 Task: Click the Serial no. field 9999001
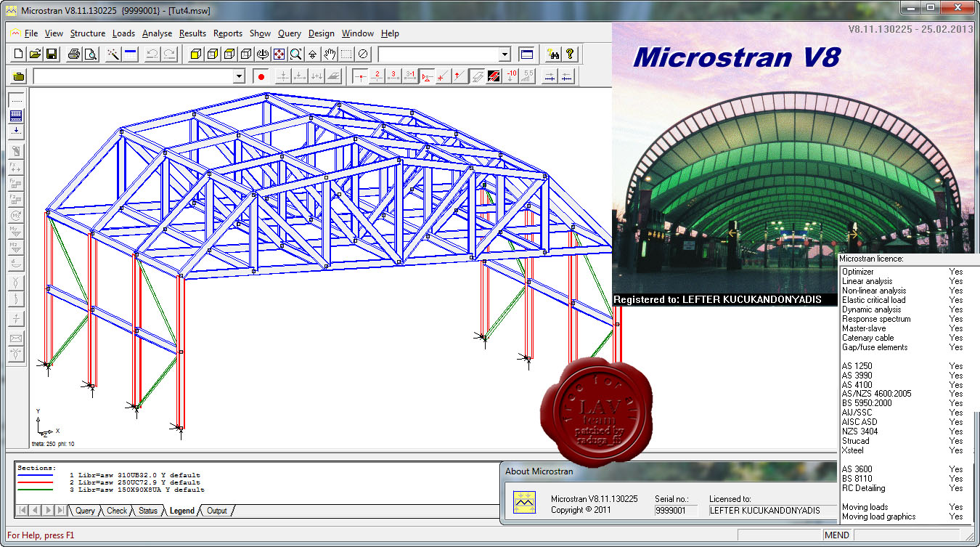[677, 511]
